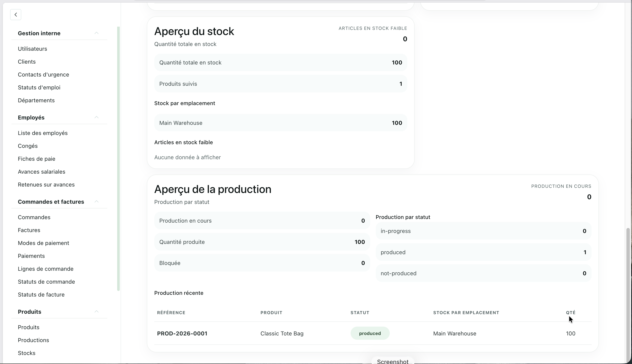Click the RÉFÉRENCE column header
This screenshot has height=364, width=632.
tap(171, 313)
